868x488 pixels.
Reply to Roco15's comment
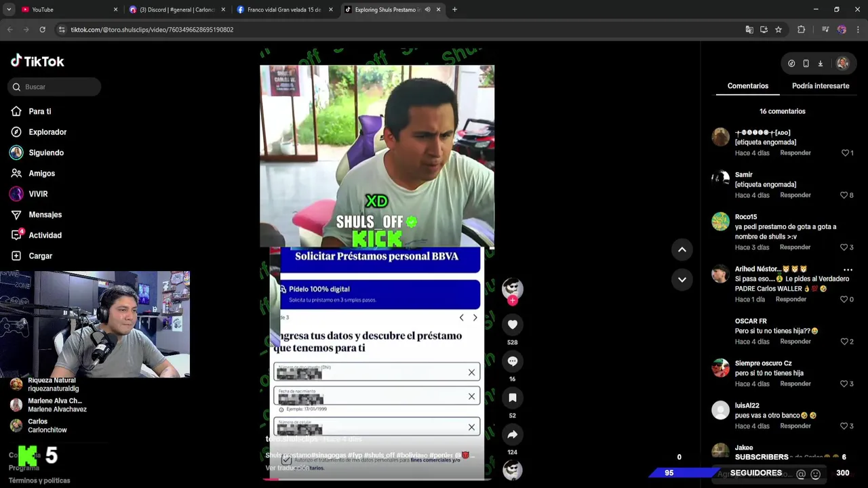(x=795, y=247)
